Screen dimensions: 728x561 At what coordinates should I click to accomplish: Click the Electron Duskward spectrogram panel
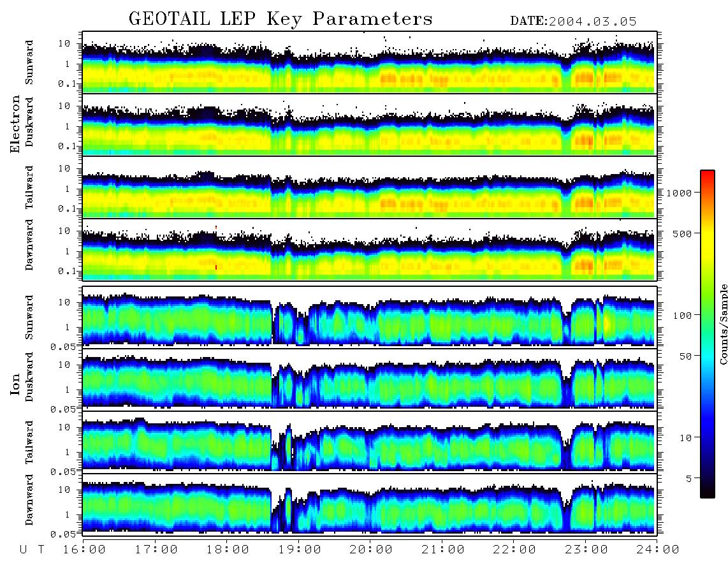pyautogui.click(x=370, y=124)
